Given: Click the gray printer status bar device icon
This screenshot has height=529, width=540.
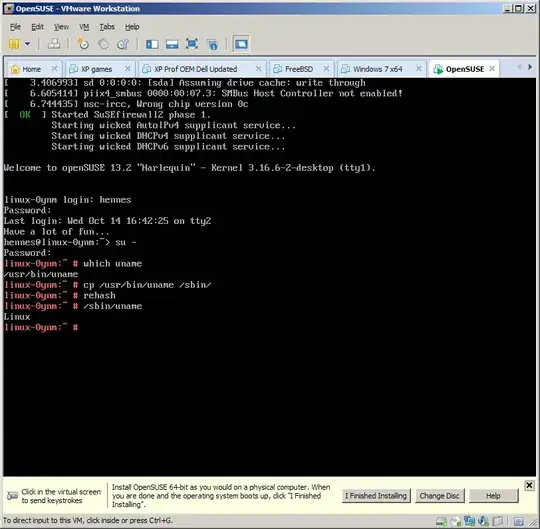Looking at the screenshot, I should click(498, 521).
